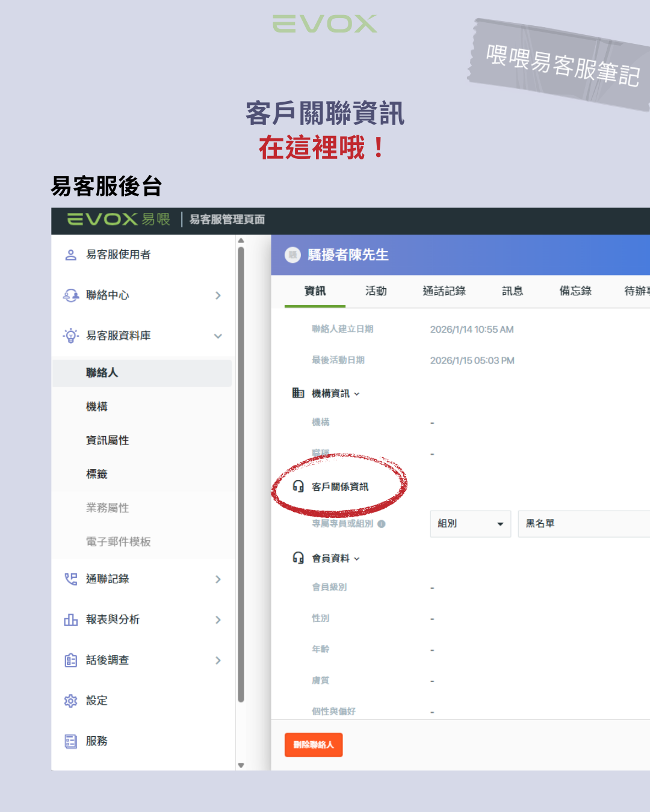
Task: Switch to the 備忘錄 tab
Action: pyautogui.click(x=575, y=291)
